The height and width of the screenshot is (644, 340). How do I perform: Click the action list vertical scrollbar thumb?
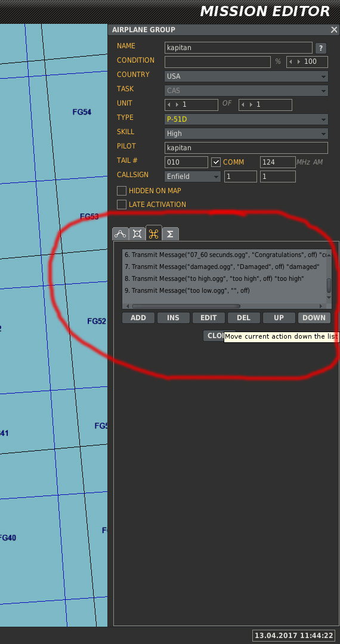329,286
